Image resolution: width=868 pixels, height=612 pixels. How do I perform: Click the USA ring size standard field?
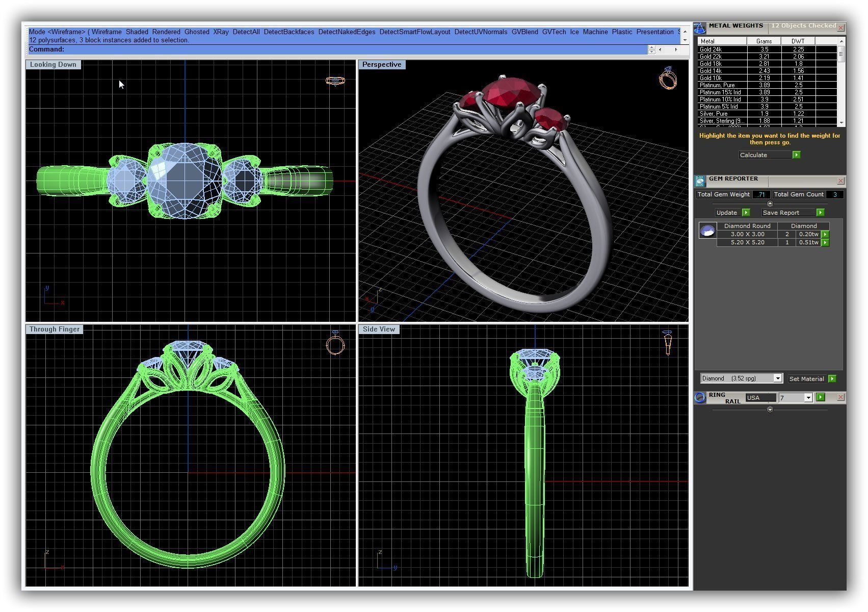click(x=761, y=398)
